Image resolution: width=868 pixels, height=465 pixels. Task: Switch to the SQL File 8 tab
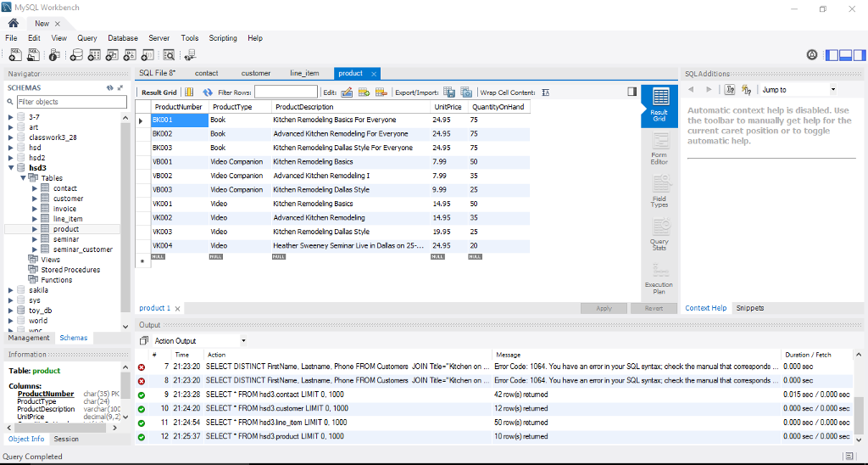[x=157, y=73]
